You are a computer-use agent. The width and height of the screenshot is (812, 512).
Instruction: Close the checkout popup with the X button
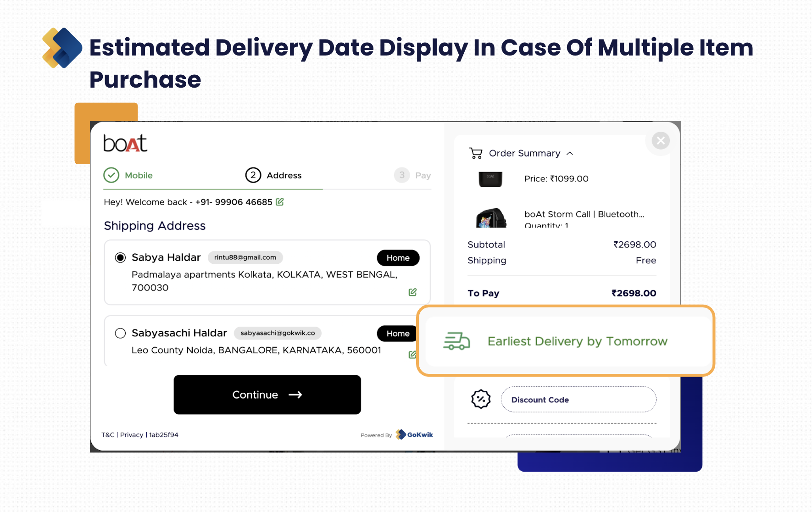(661, 141)
